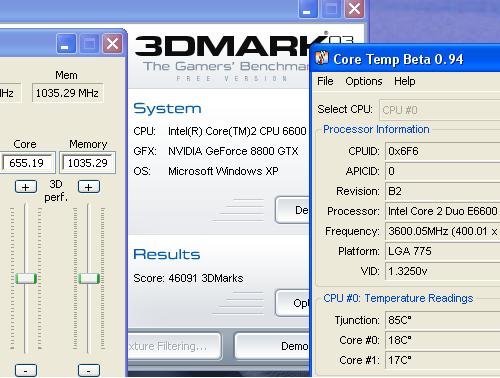Image resolution: width=500 pixels, height=378 pixels.
Task: Click the APICID value 0
Action: [442, 171]
